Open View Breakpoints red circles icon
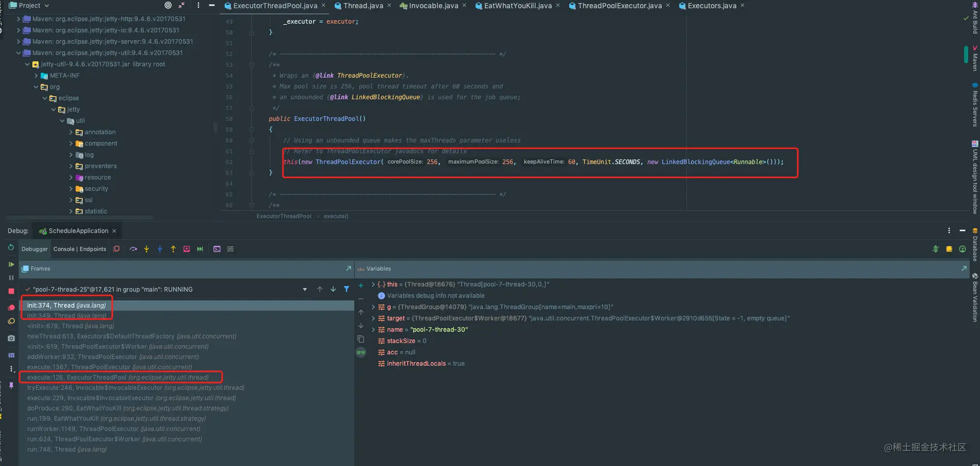 (11, 308)
